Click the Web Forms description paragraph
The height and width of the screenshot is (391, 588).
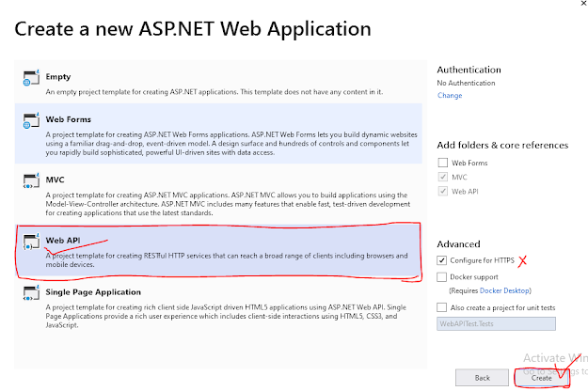click(231, 144)
